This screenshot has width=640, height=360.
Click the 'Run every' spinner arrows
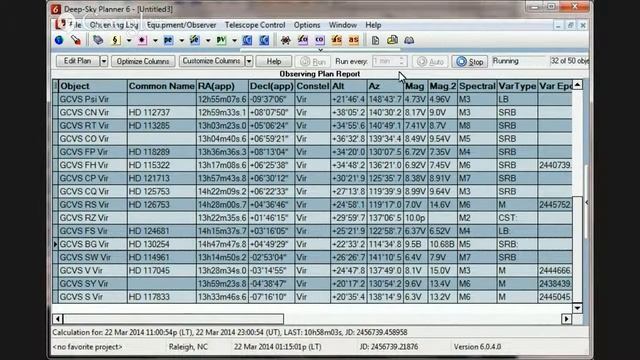(x=402, y=61)
